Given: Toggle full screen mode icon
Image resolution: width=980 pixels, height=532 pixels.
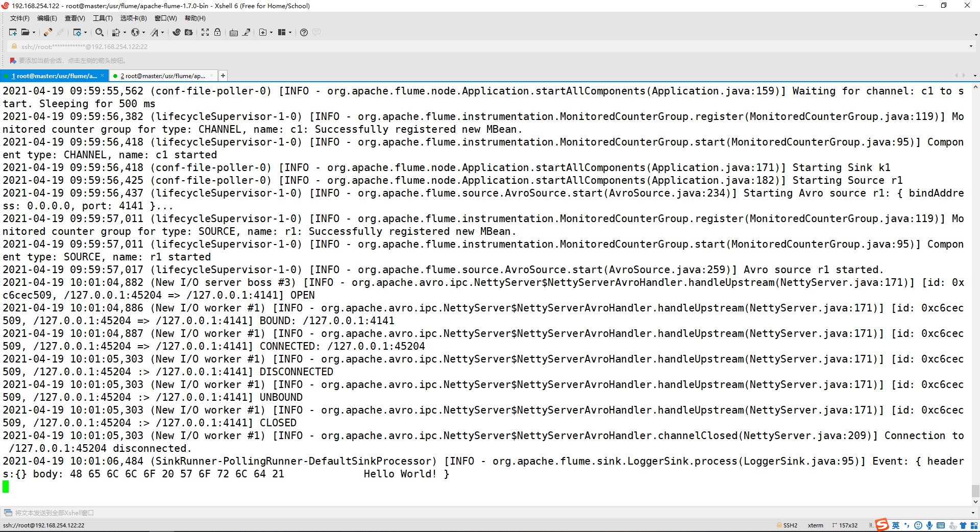Looking at the screenshot, I should [x=205, y=32].
